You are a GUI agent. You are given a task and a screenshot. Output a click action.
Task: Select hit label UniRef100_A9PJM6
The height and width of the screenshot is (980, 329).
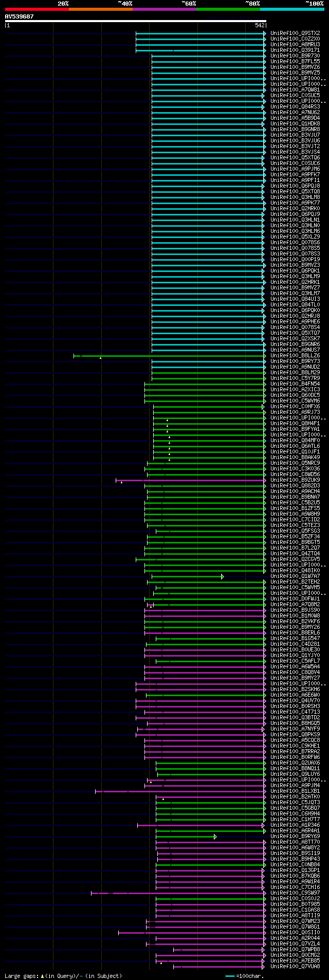(295, 169)
